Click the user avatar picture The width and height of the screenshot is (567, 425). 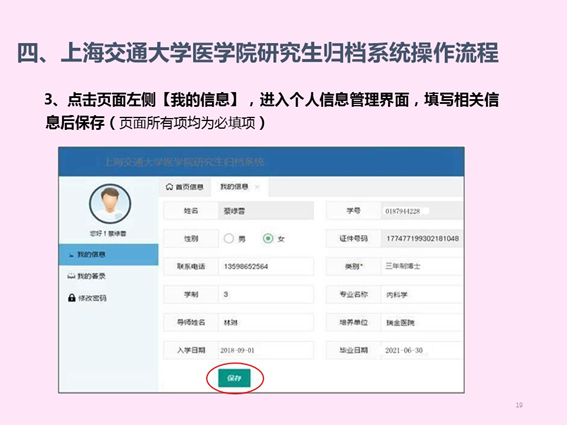click(x=110, y=203)
